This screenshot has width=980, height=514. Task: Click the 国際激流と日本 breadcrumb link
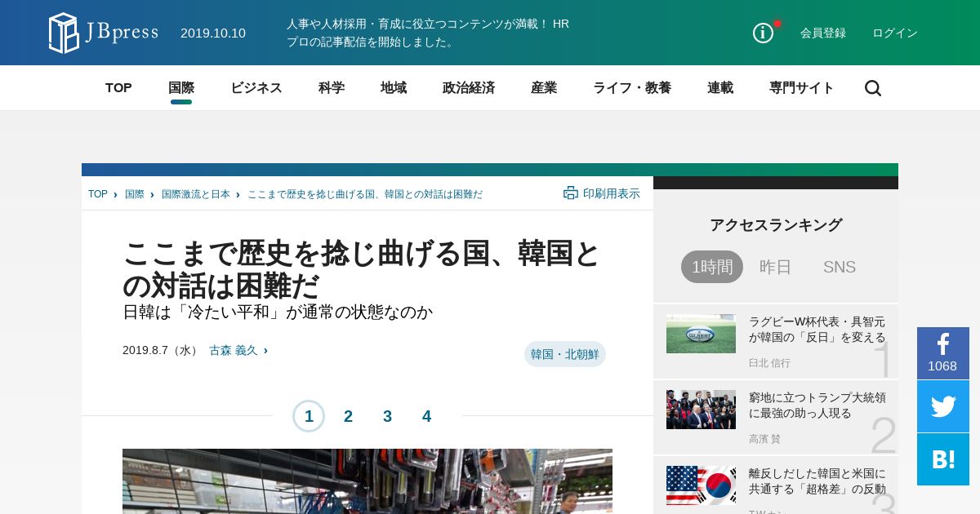(x=196, y=194)
